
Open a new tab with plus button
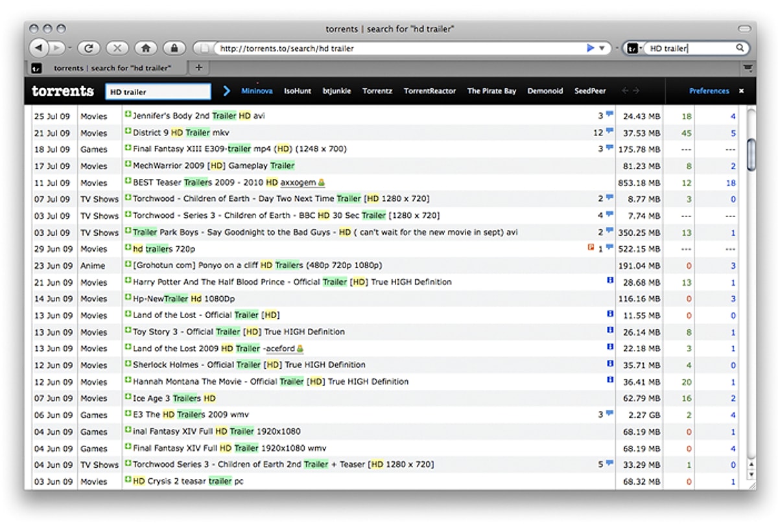[198, 67]
